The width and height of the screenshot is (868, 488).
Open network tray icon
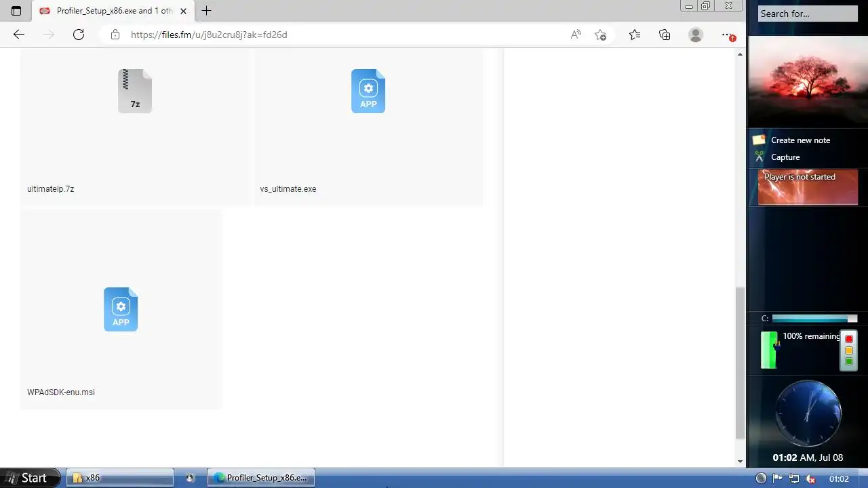pyautogui.click(x=793, y=479)
